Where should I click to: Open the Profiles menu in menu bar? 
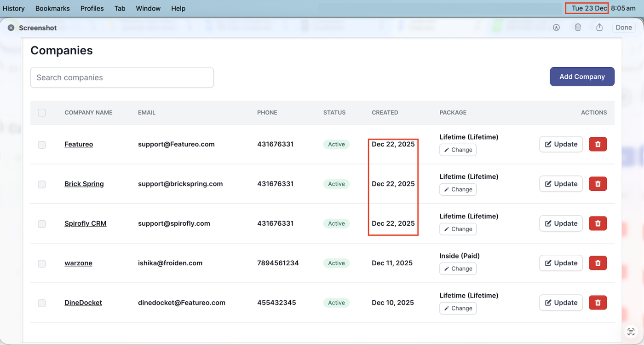click(92, 8)
